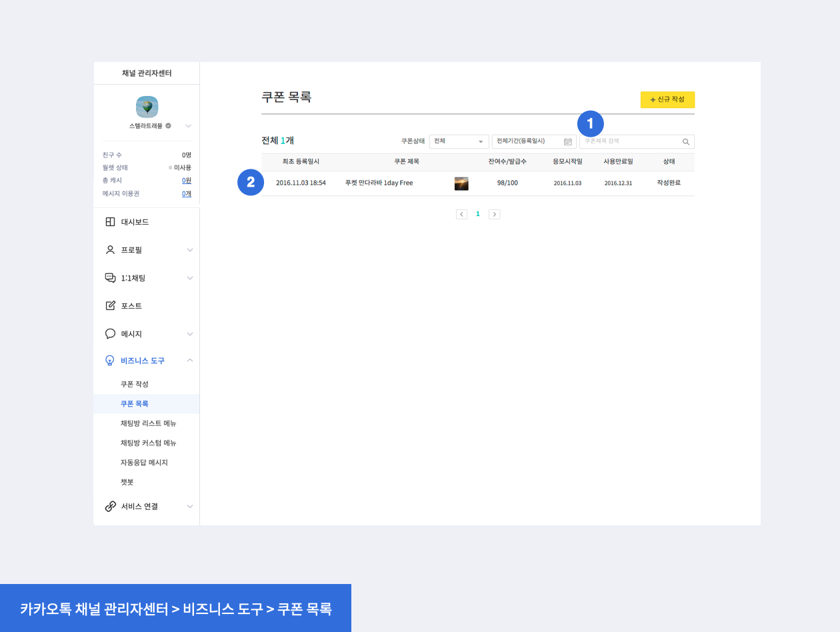
Task: Select 챗봇 submenu item
Action: [x=127, y=481]
